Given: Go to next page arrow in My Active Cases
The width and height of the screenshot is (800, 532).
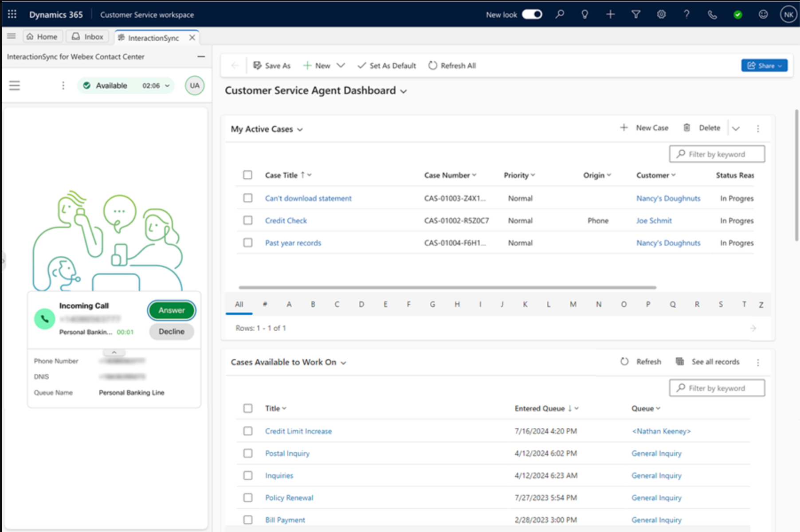Looking at the screenshot, I should coord(753,328).
